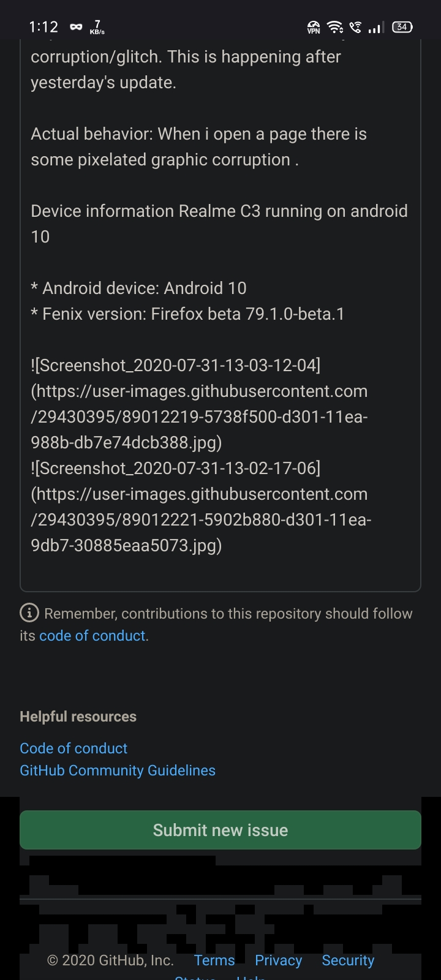
Task: Open the Terms link in the footer
Action: point(214,960)
